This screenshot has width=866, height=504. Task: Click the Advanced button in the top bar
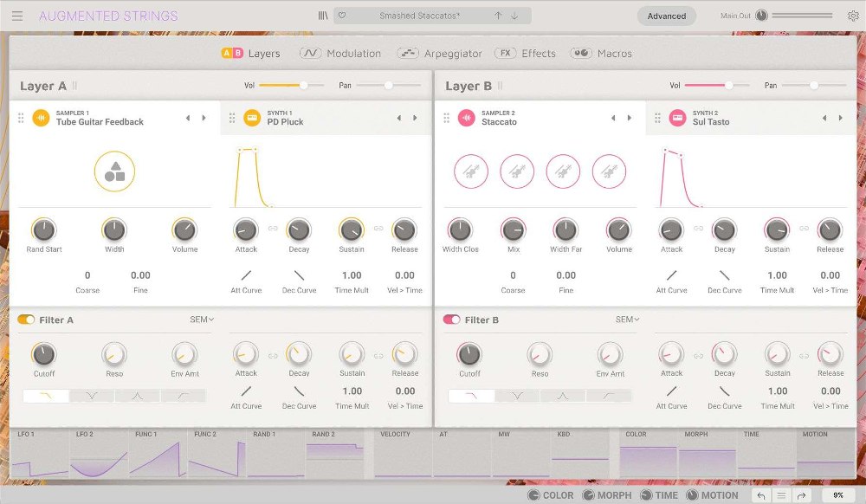click(x=667, y=15)
